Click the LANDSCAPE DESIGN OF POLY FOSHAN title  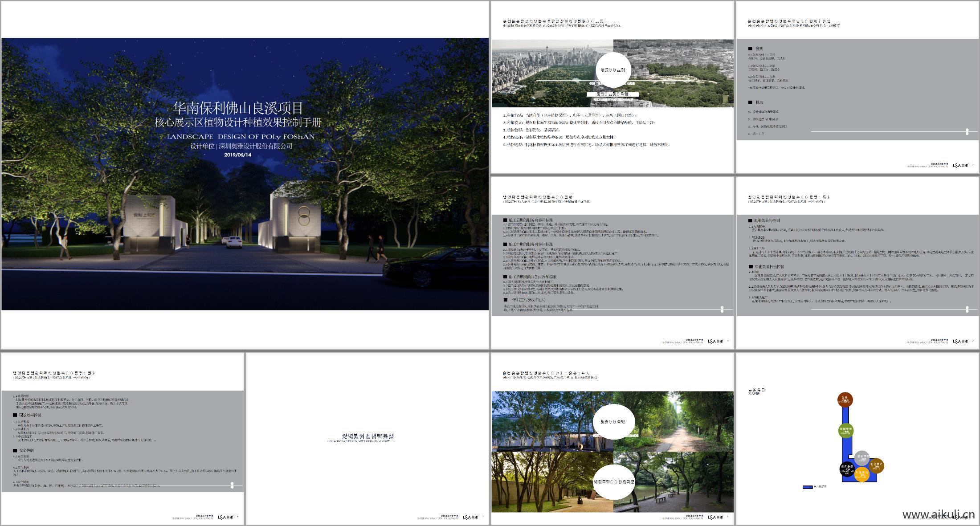(241, 137)
